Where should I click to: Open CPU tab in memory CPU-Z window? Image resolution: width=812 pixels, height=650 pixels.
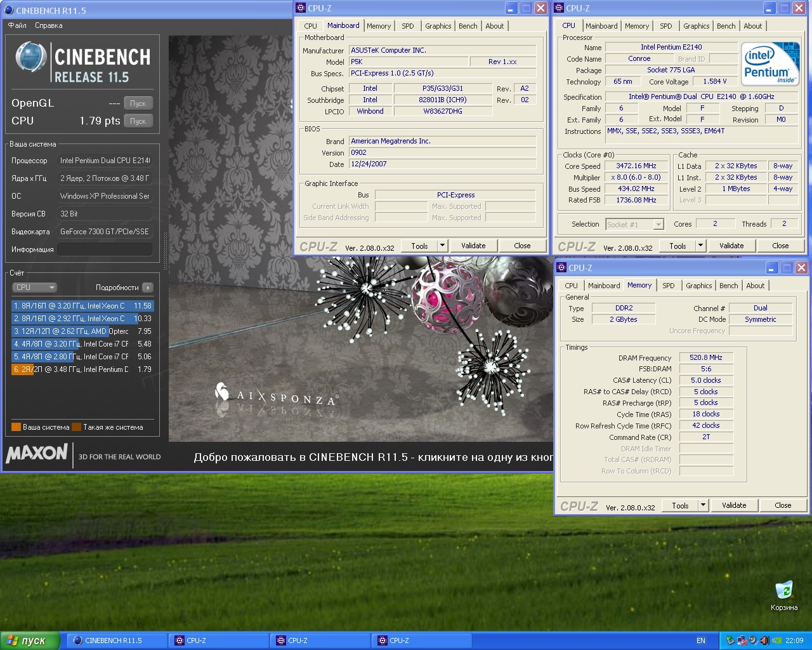pos(572,286)
